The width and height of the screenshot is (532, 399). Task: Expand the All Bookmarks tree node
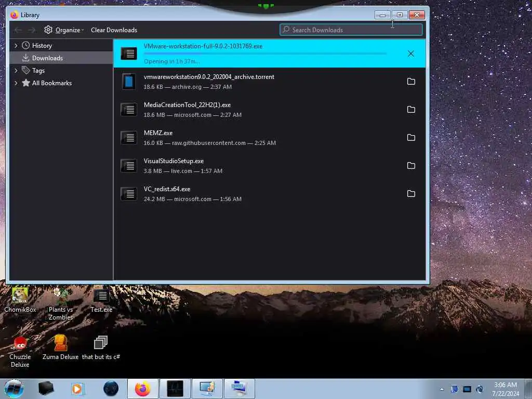click(x=16, y=83)
